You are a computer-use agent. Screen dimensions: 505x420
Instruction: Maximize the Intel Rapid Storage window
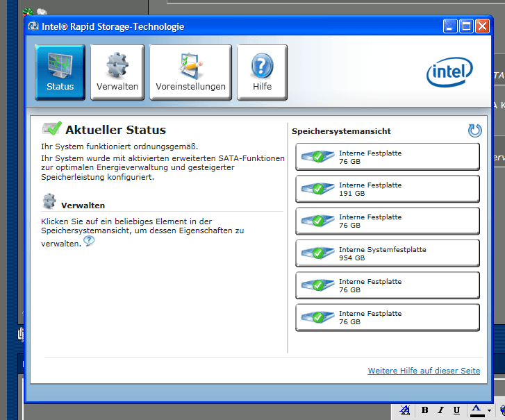pos(466,26)
